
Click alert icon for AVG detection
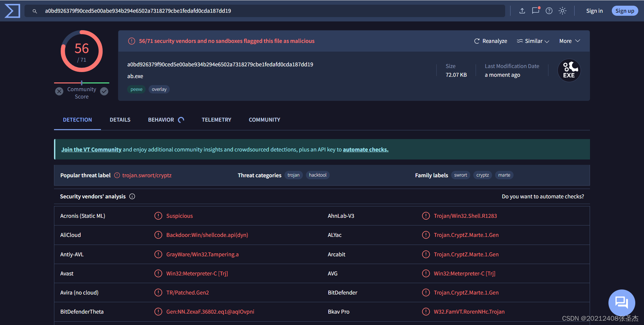(x=426, y=273)
